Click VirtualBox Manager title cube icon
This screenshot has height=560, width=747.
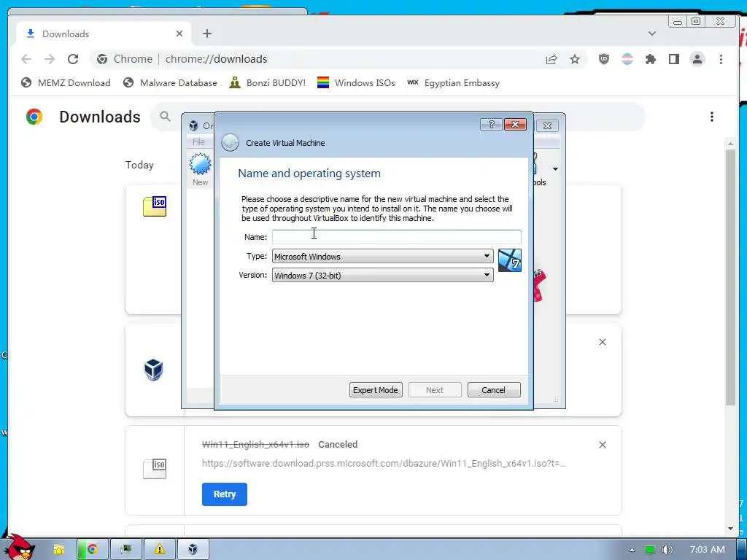pos(193,125)
